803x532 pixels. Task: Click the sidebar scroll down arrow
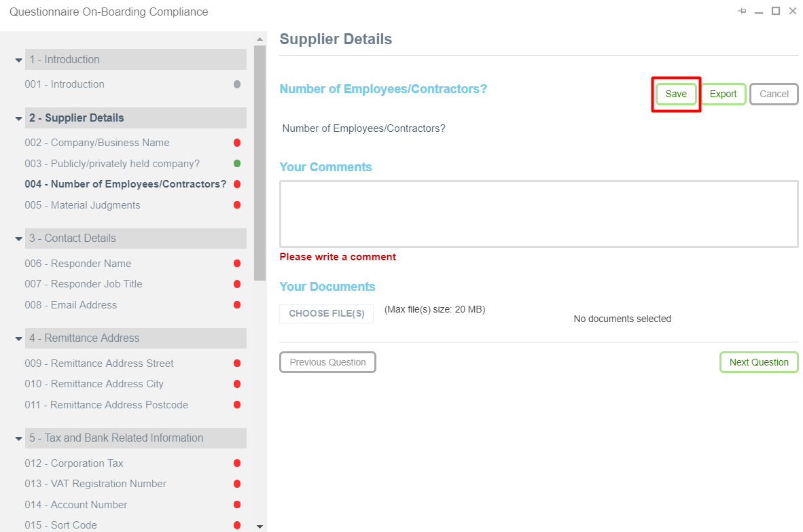pos(260,527)
